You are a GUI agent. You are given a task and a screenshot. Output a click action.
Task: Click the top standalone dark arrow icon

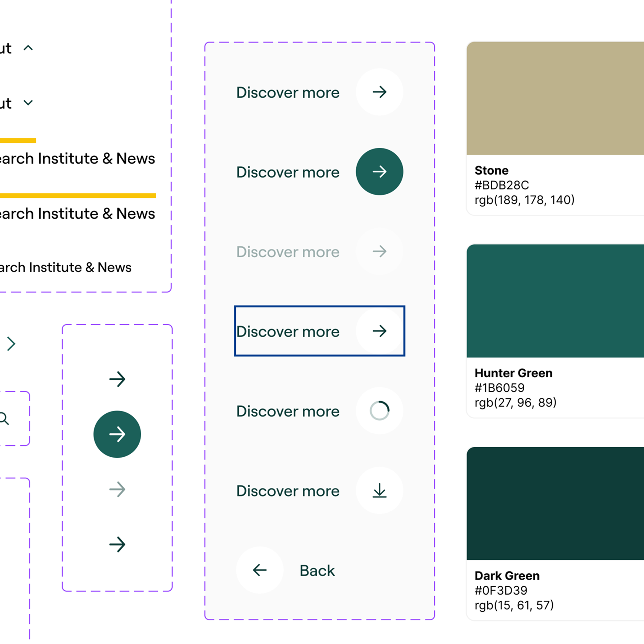coord(117,379)
